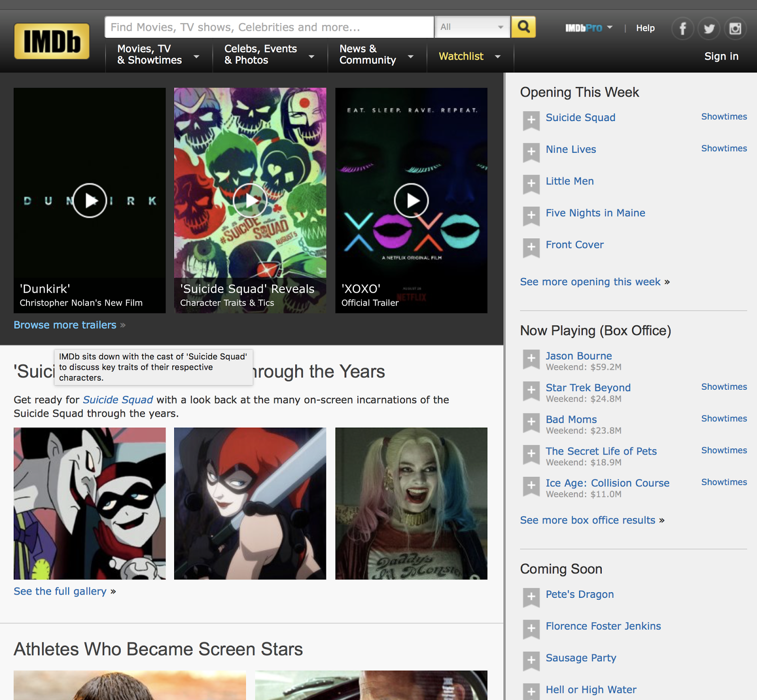The width and height of the screenshot is (757, 700).
Task: Add Star Trek Beyond to watchlist
Action: pos(531,391)
